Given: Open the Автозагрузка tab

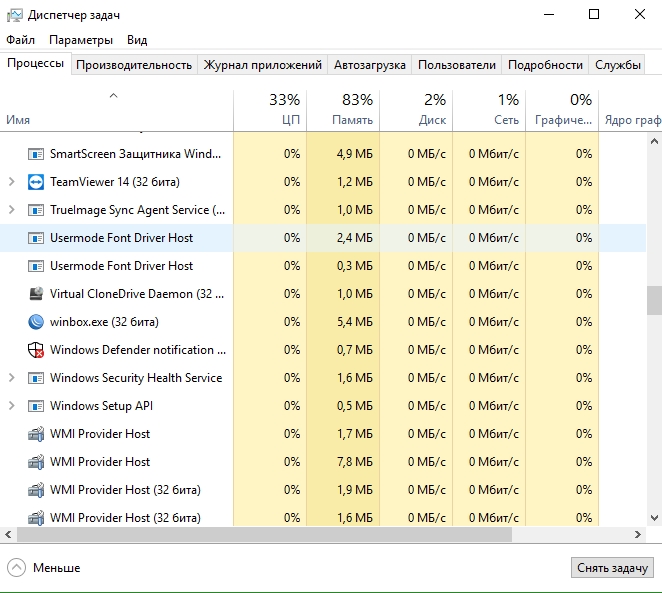Looking at the screenshot, I should click(x=370, y=65).
